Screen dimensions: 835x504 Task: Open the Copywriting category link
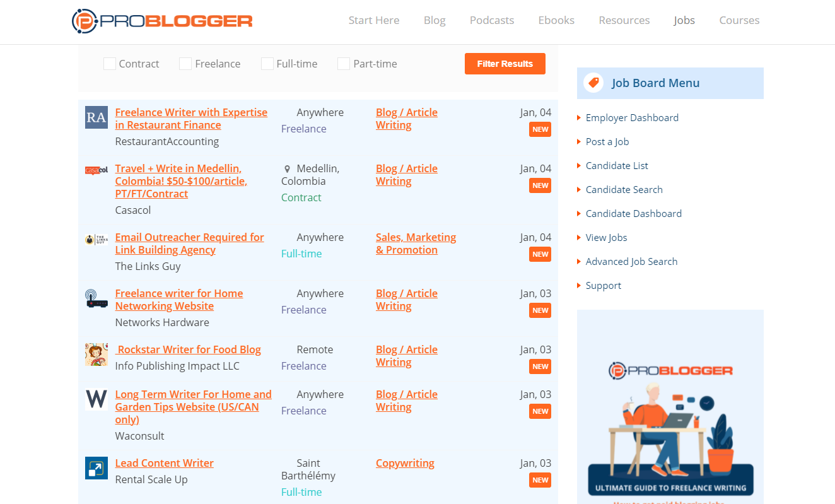point(405,463)
